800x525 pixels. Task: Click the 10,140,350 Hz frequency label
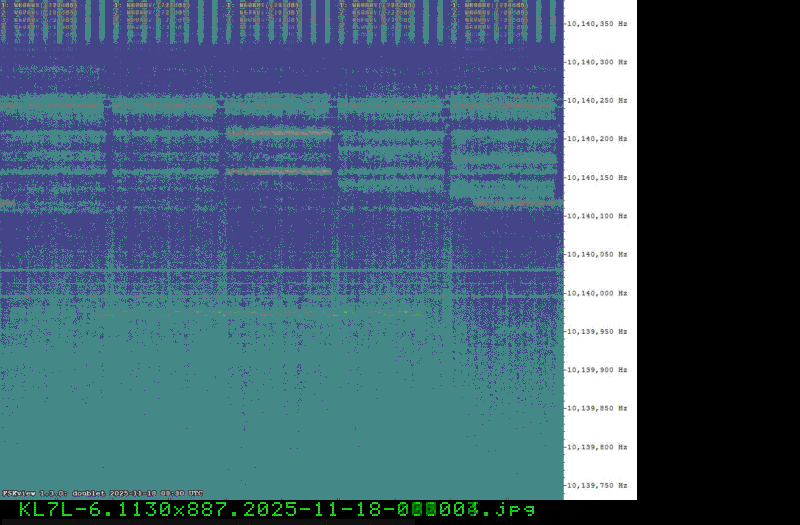click(x=598, y=23)
